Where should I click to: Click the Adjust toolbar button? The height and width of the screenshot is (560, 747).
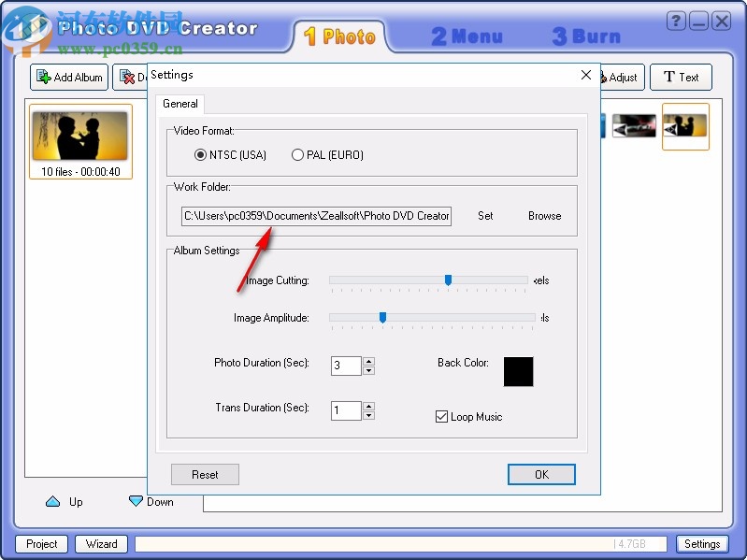(x=622, y=78)
